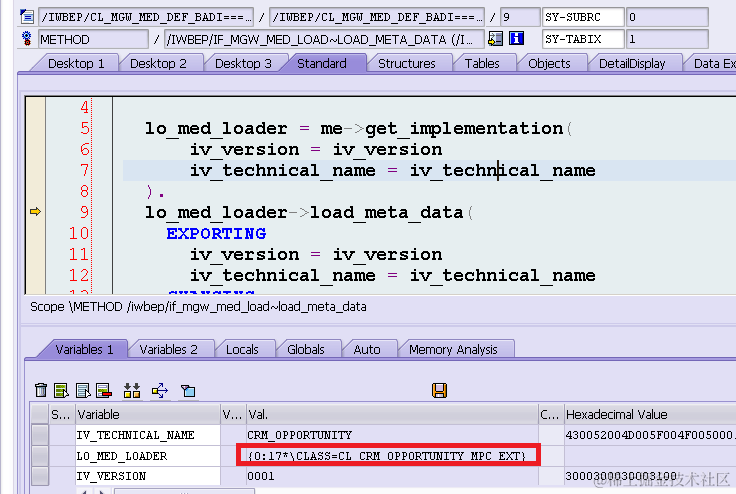Click the list icon with the red bar
Image resolution: width=736 pixels, height=494 pixels.
tap(104, 390)
